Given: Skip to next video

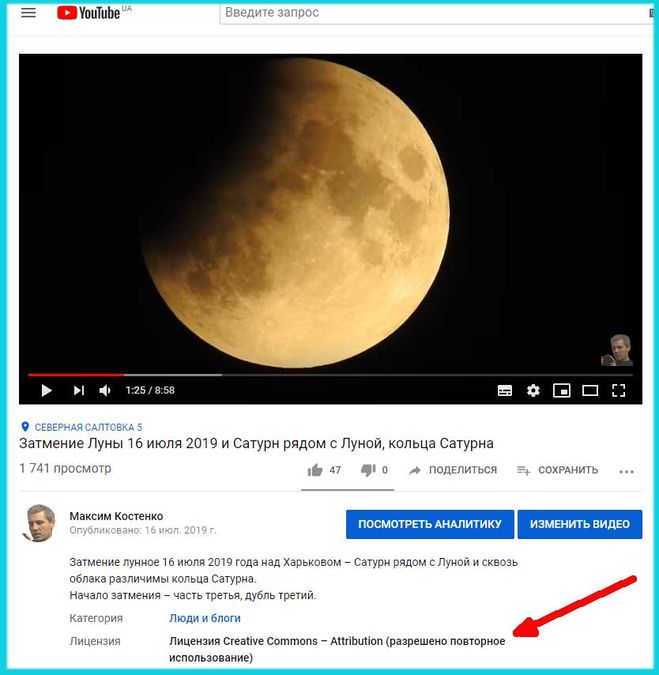Looking at the screenshot, I should click(78, 390).
